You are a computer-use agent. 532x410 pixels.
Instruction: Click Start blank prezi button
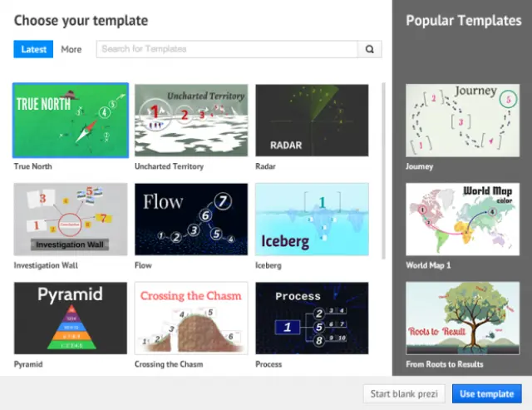coord(404,393)
